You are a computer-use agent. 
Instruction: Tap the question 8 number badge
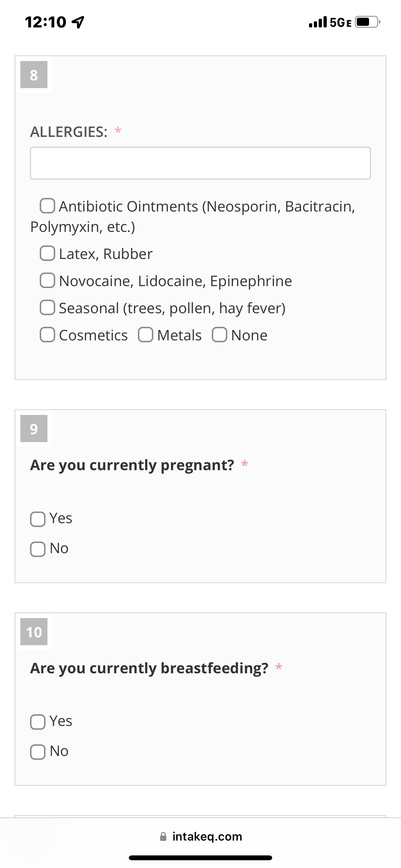34,75
